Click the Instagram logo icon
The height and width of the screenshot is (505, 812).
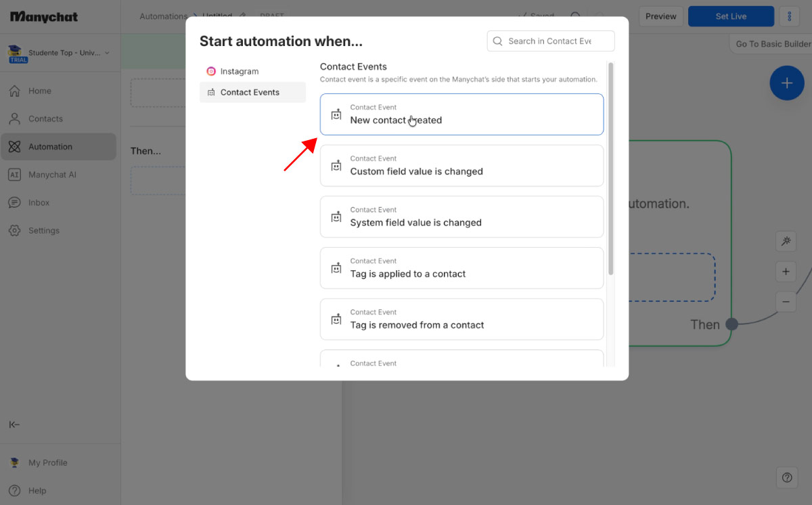[211, 71]
